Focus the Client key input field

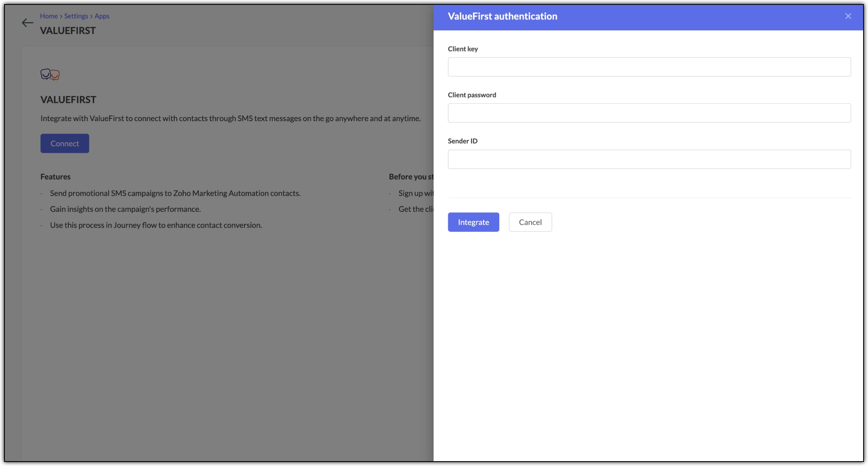tap(649, 67)
